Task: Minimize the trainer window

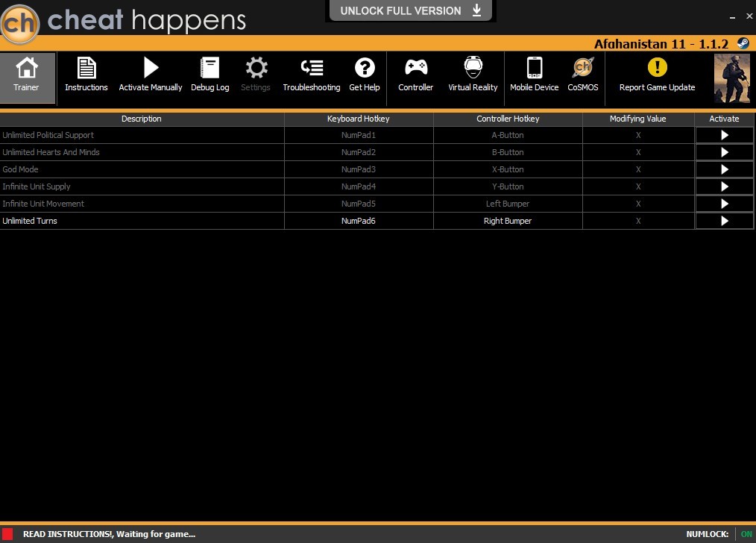Action: click(x=732, y=16)
